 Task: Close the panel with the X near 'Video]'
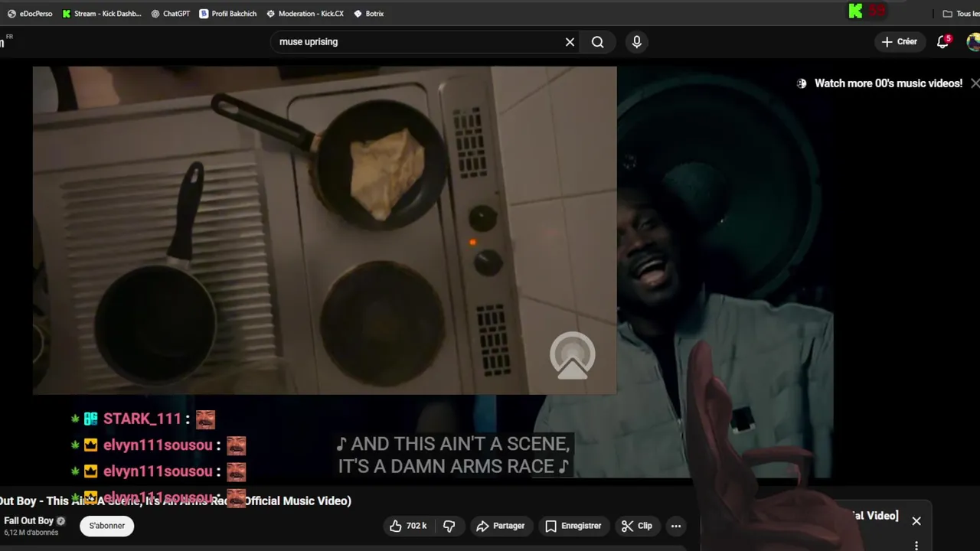click(916, 521)
